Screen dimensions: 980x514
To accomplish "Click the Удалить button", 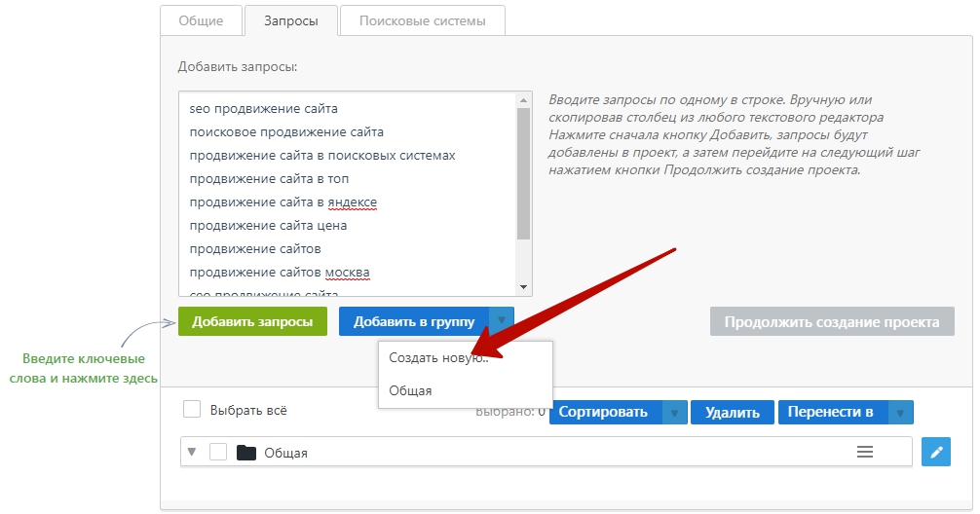I will (733, 412).
